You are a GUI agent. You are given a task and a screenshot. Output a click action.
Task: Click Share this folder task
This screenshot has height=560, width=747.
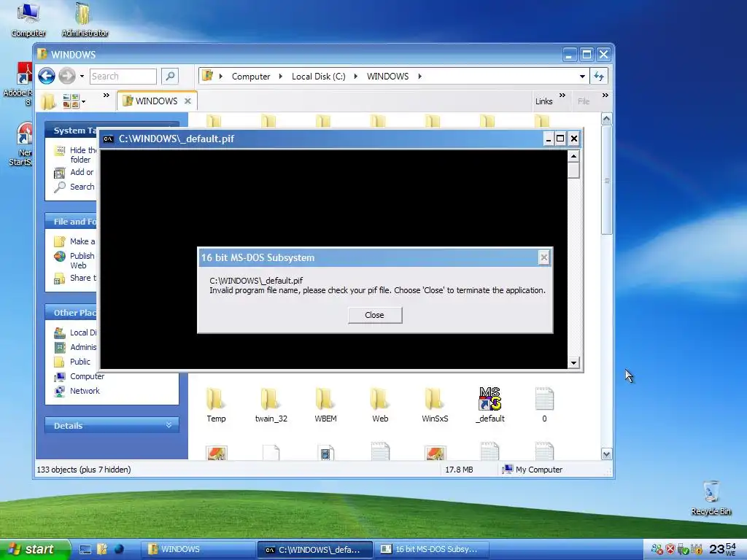[75, 278]
